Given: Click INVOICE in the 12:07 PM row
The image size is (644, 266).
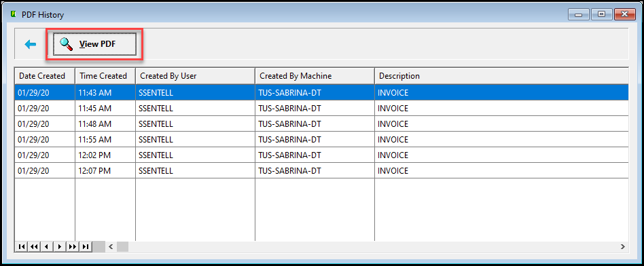Looking at the screenshot, I should (x=393, y=171).
